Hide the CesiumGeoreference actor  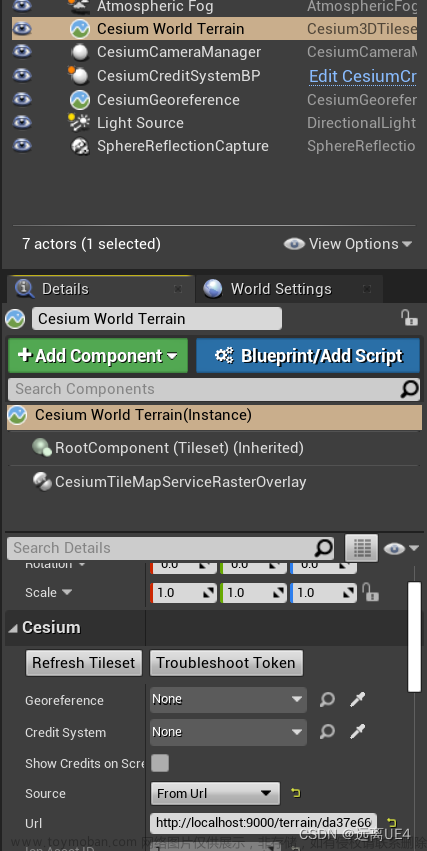[22, 100]
